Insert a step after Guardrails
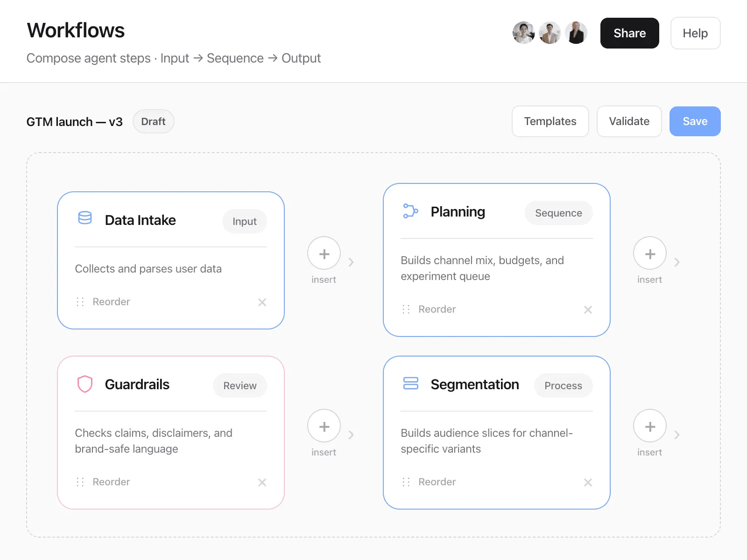 [x=324, y=426]
